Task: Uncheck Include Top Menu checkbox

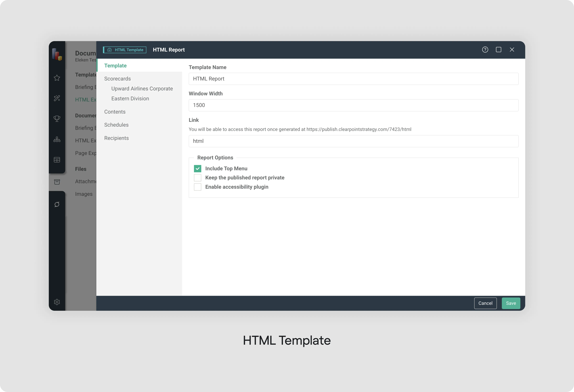Action: click(x=197, y=169)
